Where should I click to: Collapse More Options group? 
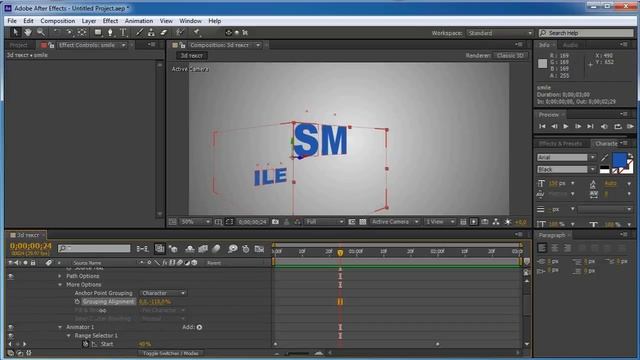point(60,284)
